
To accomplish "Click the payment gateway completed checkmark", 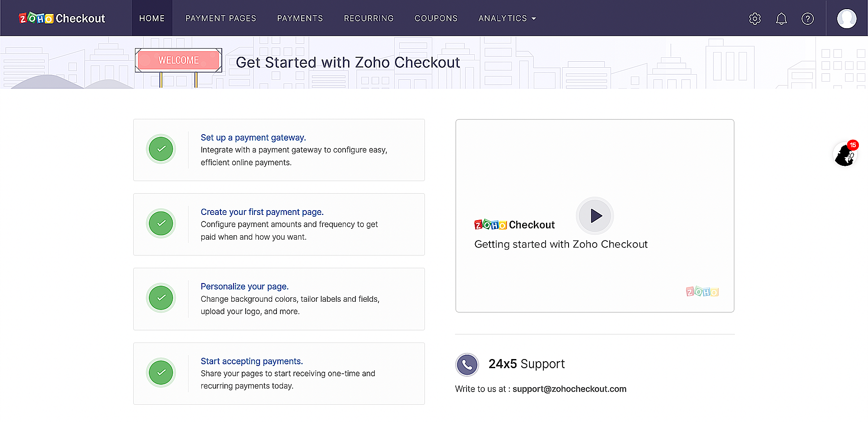I will pos(161,149).
